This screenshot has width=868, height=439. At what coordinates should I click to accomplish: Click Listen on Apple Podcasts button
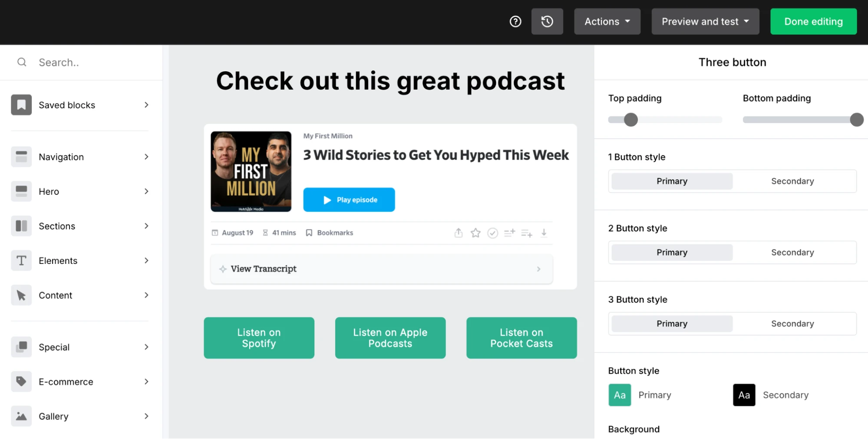tap(390, 338)
